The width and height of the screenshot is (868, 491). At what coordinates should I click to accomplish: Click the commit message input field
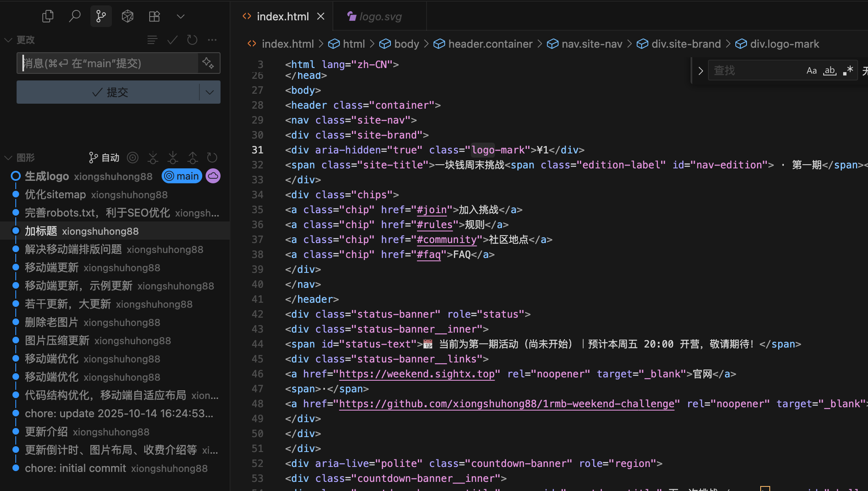tap(109, 63)
